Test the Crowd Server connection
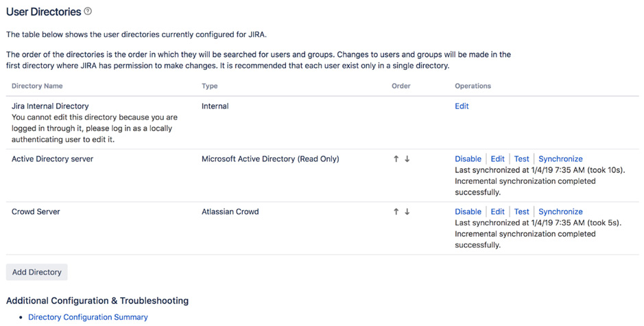 coord(522,211)
